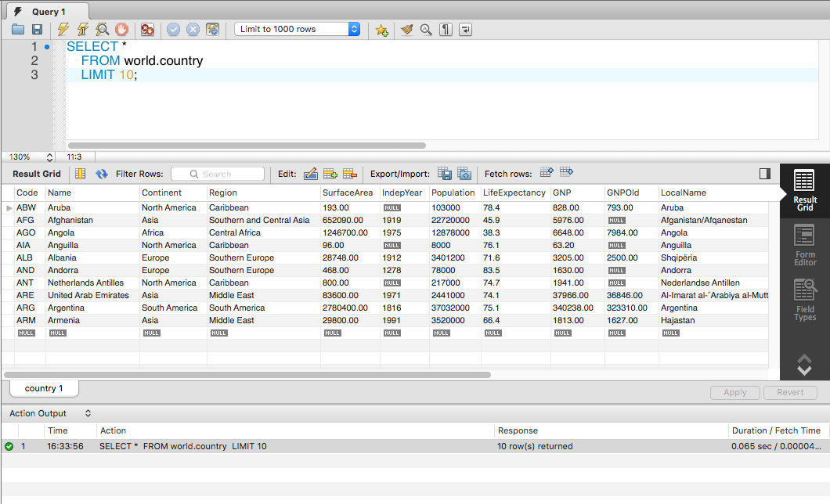The height and width of the screenshot is (504, 830).
Task: Open a SQL script file icon
Action: pos(18,30)
